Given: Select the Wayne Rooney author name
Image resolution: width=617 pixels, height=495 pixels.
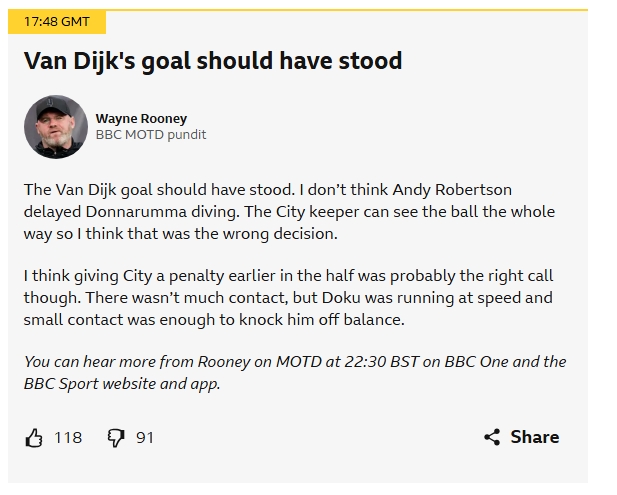Looking at the screenshot, I should 141,118.
